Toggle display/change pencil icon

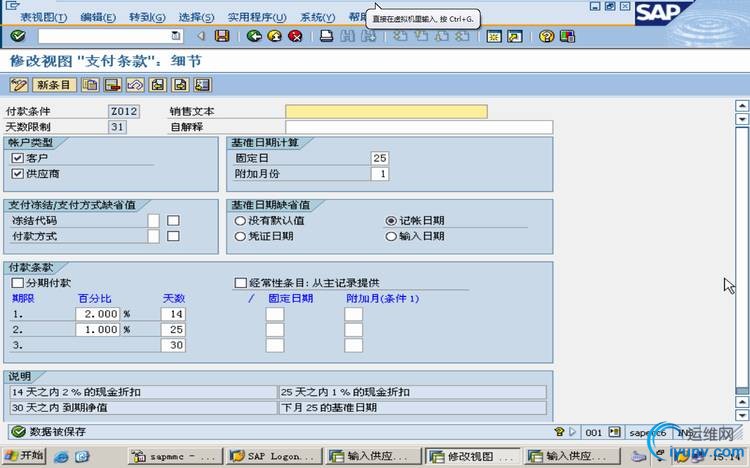pyautogui.click(x=19, y=85)
